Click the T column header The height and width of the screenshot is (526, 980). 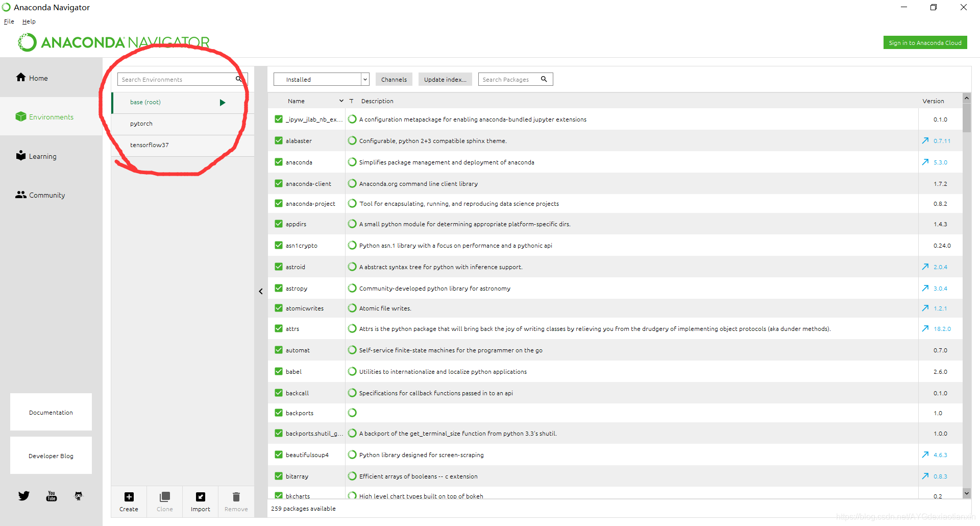(351, 101)
